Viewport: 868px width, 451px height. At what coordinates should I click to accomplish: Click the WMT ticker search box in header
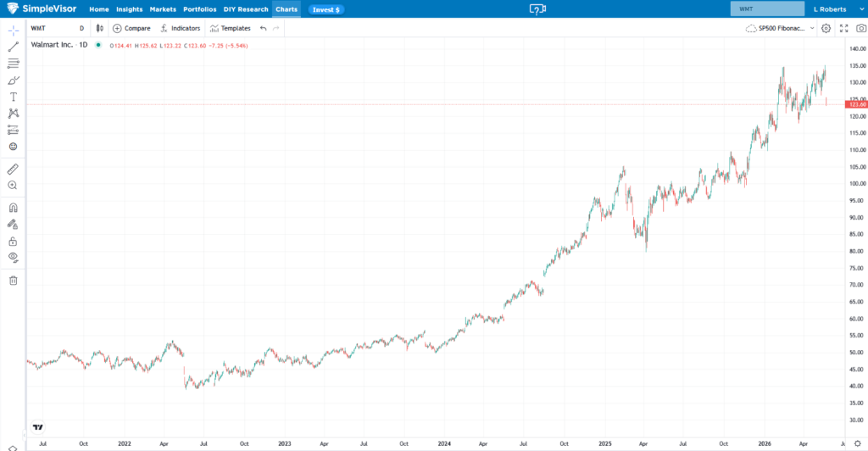767,8
